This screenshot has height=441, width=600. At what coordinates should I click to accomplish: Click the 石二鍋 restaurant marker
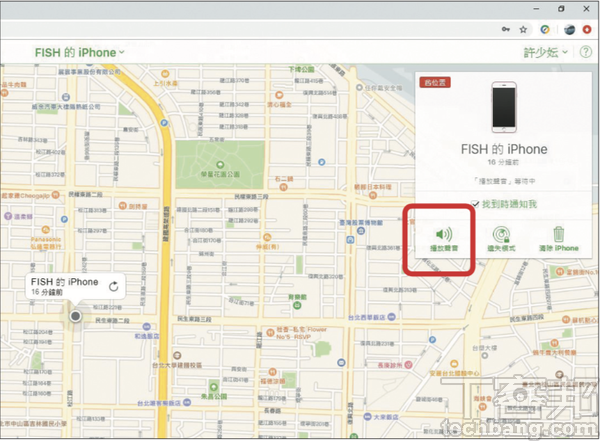(x=283, y=187)
